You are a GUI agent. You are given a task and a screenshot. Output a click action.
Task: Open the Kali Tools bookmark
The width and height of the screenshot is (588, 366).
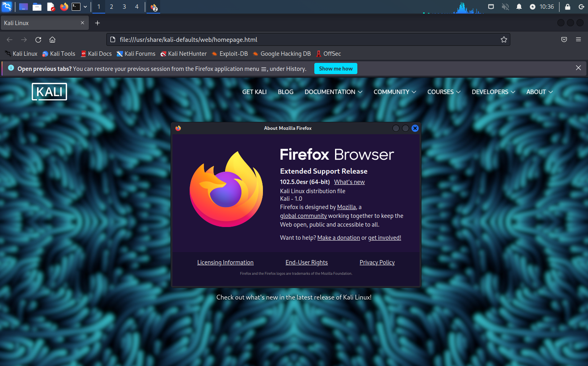click(59, 54)
